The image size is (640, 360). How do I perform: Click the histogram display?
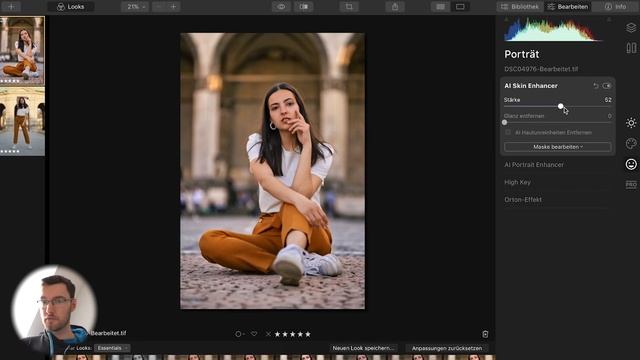tap(553, 30)
